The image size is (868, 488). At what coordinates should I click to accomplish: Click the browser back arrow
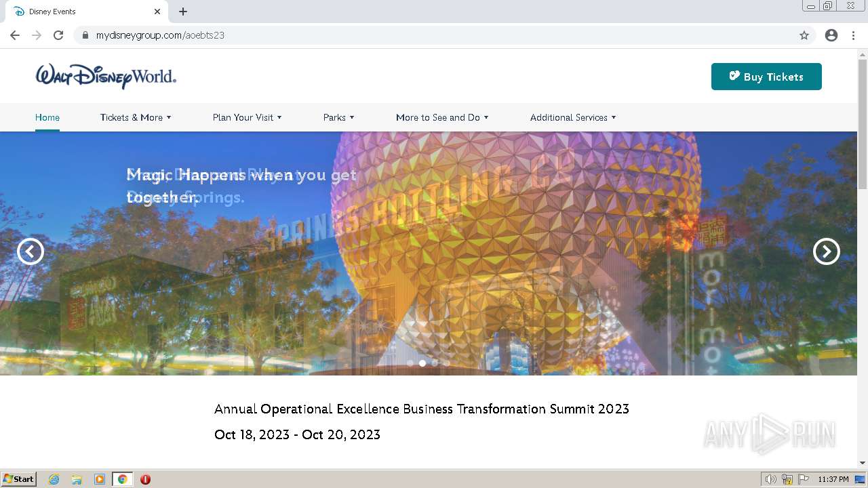click(x=15, y=35)
